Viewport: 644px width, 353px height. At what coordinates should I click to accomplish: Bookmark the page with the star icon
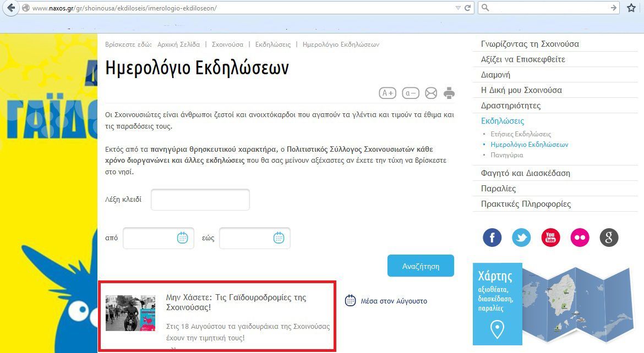point(631,8)
